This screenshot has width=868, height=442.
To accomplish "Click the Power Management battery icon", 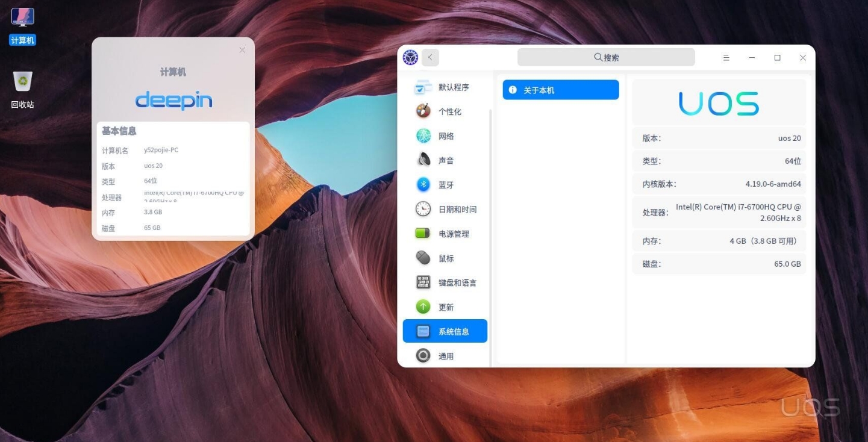I will tap(423, 234).
